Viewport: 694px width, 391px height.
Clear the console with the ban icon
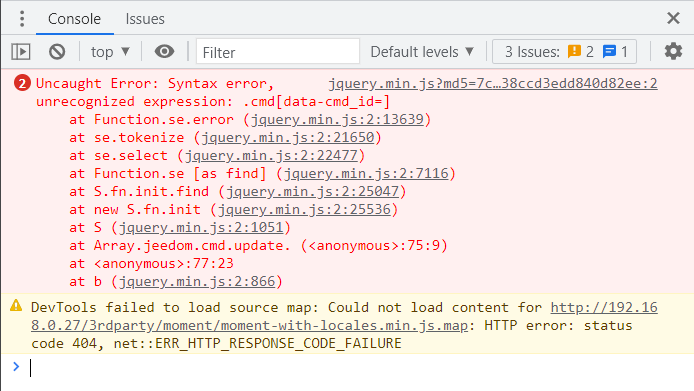click(57, 52)
